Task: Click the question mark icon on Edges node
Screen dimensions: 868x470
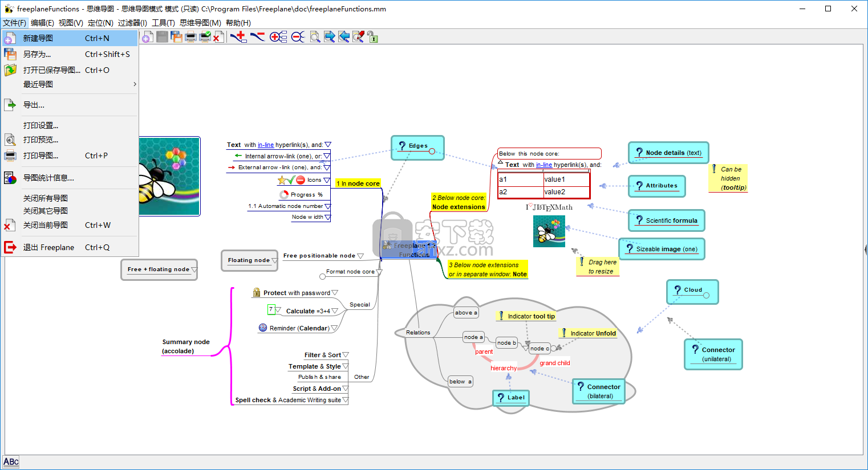Action: pyautogui.click(x=402, y=146)
